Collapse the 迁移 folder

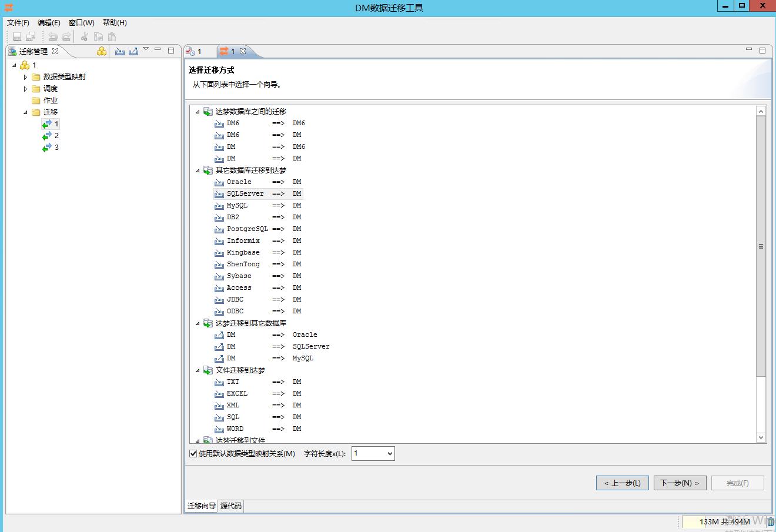[25, 112]
